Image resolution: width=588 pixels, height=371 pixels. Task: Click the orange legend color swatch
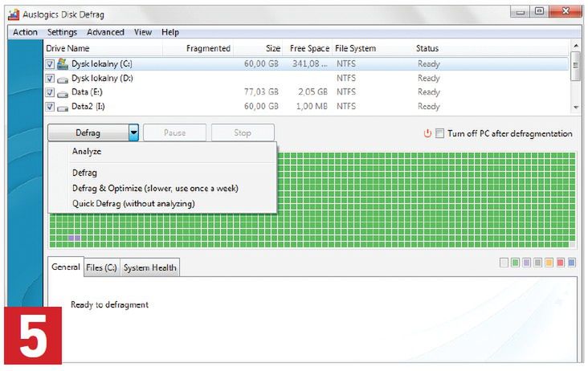click(x=549, y=263)
